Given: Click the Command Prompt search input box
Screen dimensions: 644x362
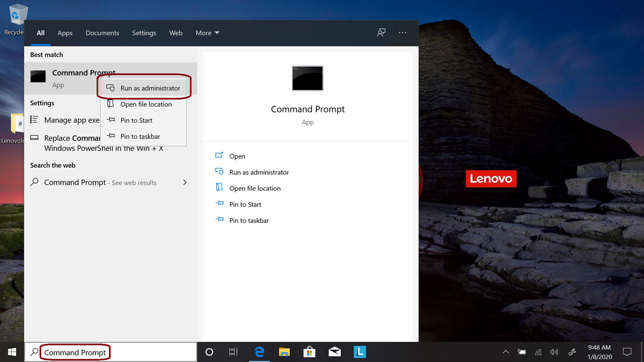Looking at the screenshot, I should [x=110, y=352].
